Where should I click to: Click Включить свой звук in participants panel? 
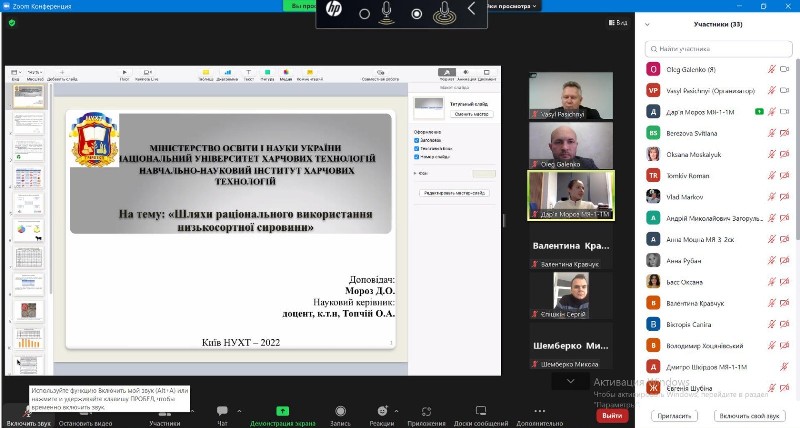pyautogui.click(x=751, y=415)
